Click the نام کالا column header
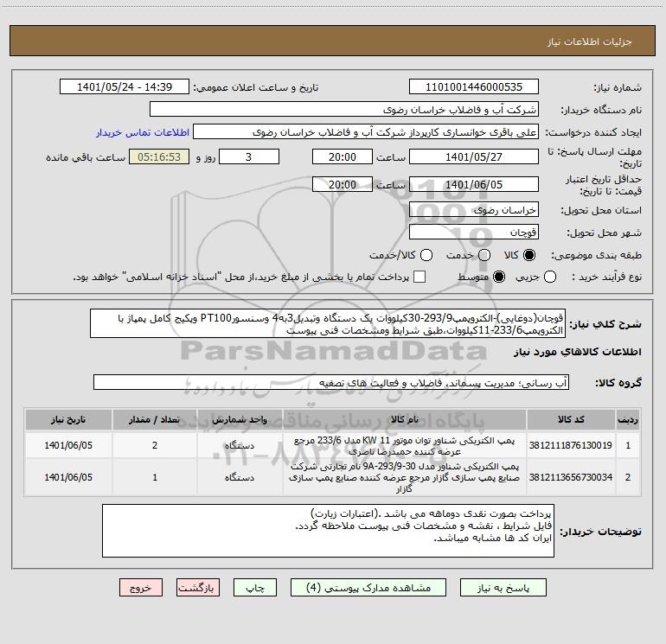Image resolution: width=666 pixels, height=644 pixels. point(405,419)
